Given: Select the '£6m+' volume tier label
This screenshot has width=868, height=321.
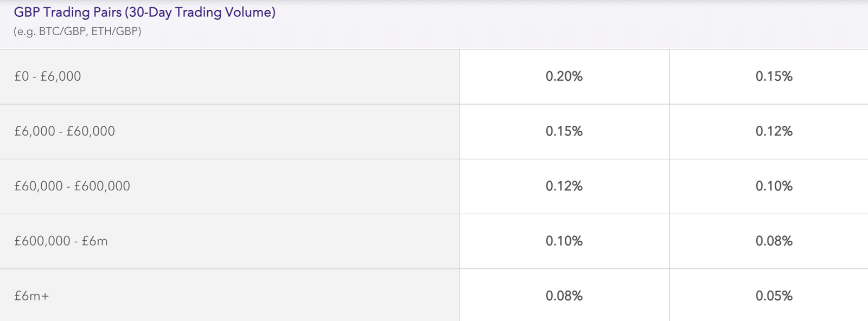Looking at the screenshot, I should point(31,296).
